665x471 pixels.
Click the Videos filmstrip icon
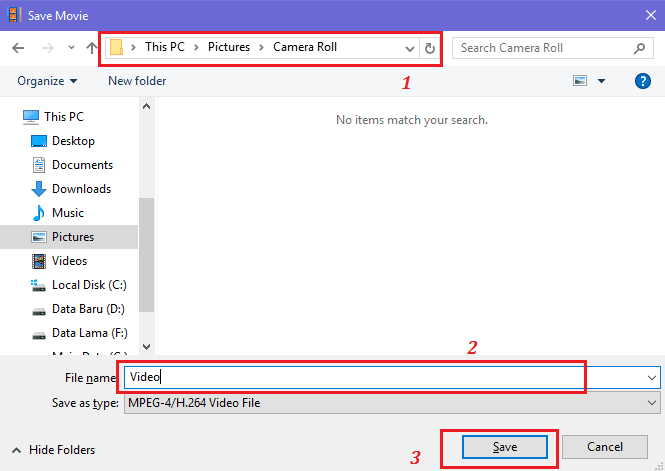(x=39, y=261)
